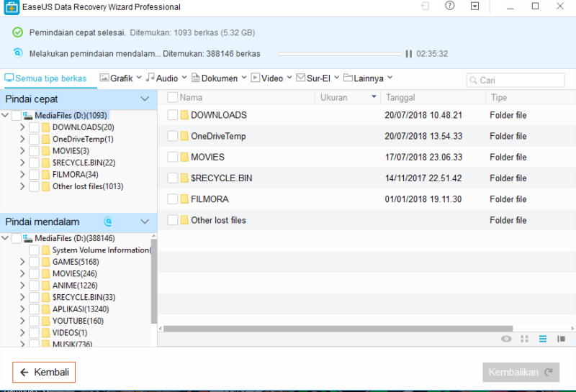Screen dimensions: 576x392
Task: Switch to list view icon
Action: click(543, 339)
